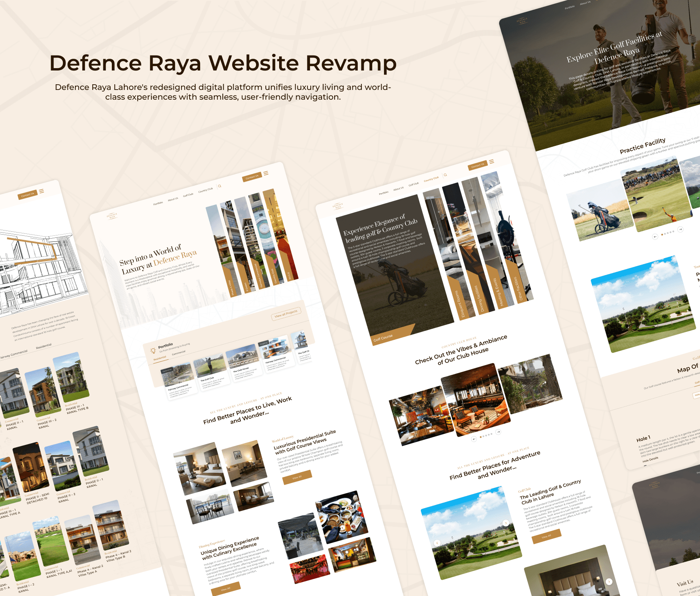Click lightbulb icon beside Portfolio heading

tap(153, 350)
